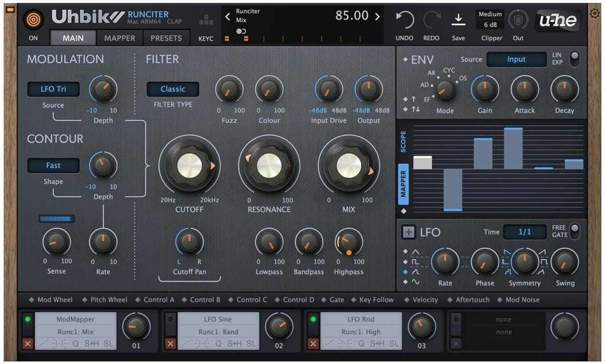Toggle the ON power label

click(33, 38)
